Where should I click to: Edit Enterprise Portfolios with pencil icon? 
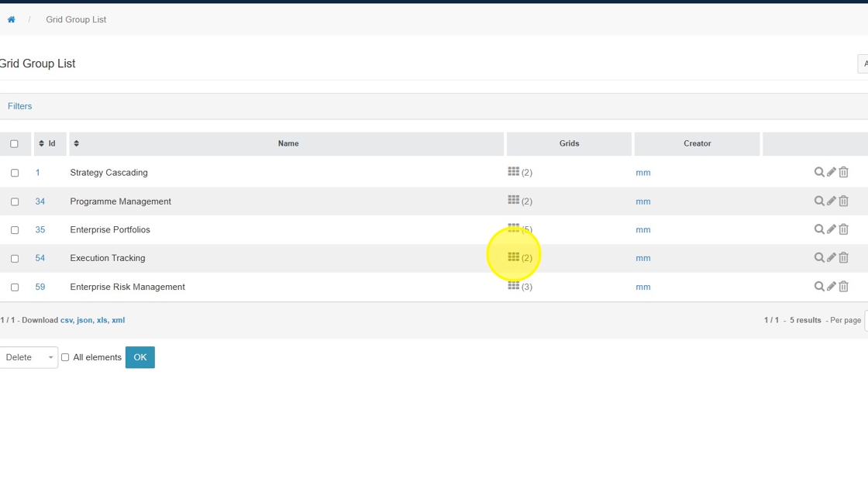point(831,229)
